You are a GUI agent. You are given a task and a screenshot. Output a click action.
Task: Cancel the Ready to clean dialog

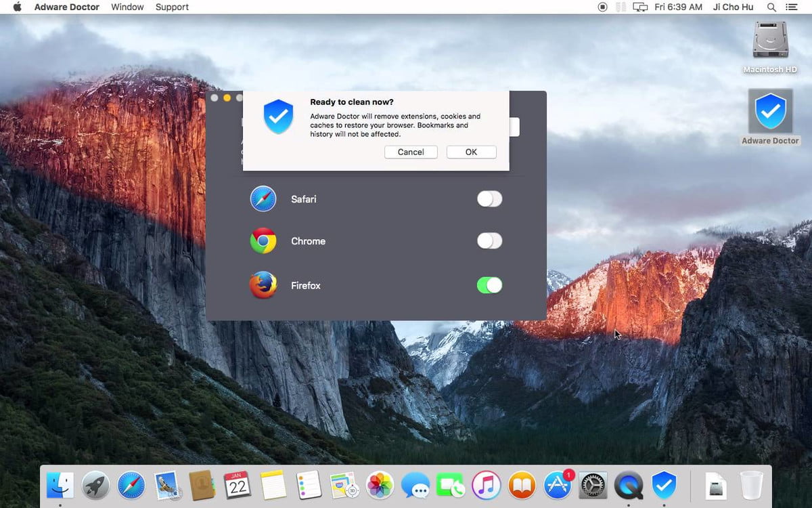tap(411, 152)
